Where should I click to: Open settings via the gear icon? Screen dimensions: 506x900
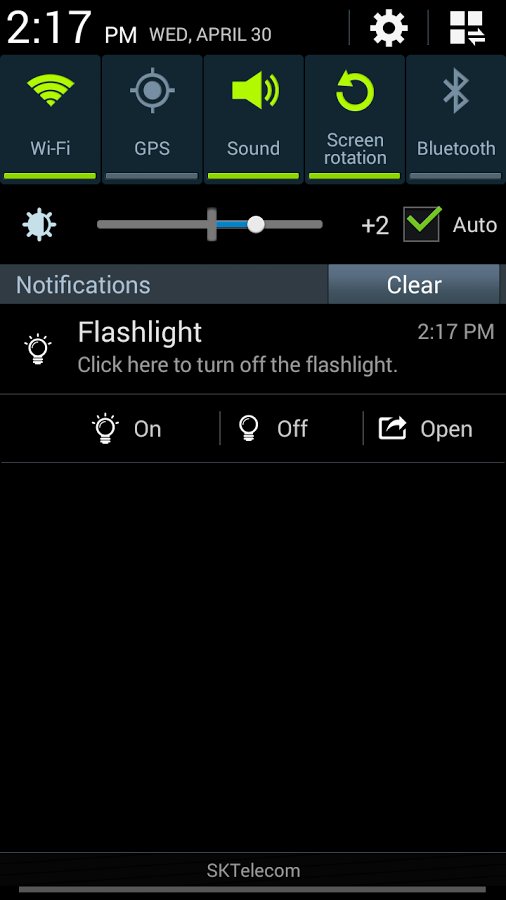pos(388,28)
